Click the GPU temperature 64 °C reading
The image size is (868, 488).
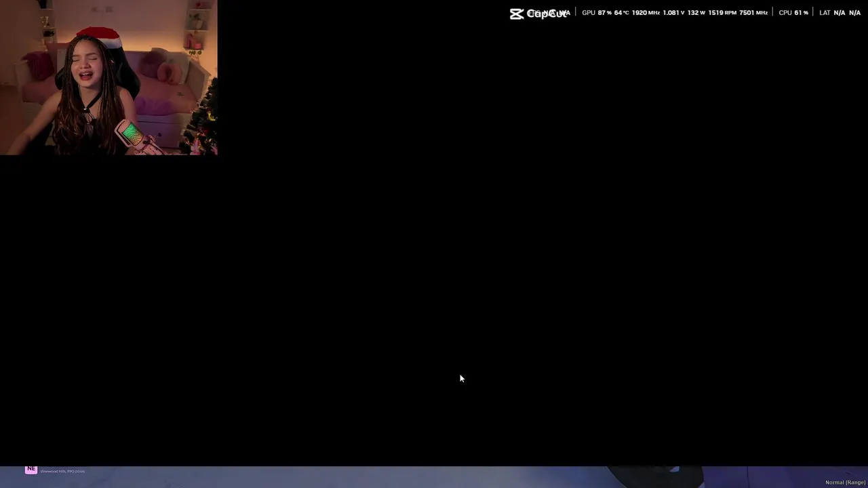622,13
